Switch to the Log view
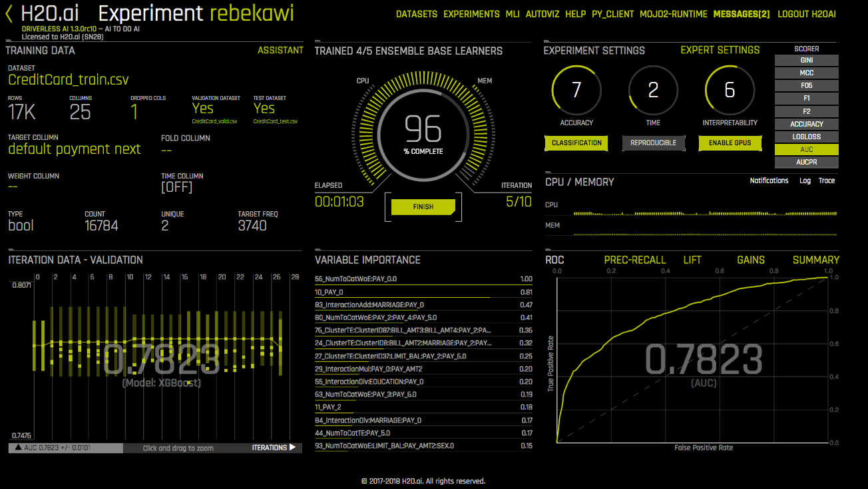868x489 pixels. coord(805,181)
